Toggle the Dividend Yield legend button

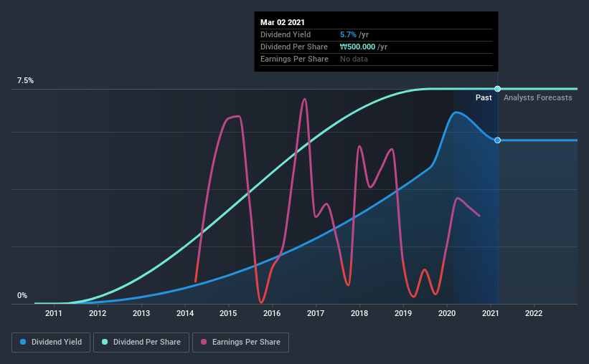click(51, 343)
